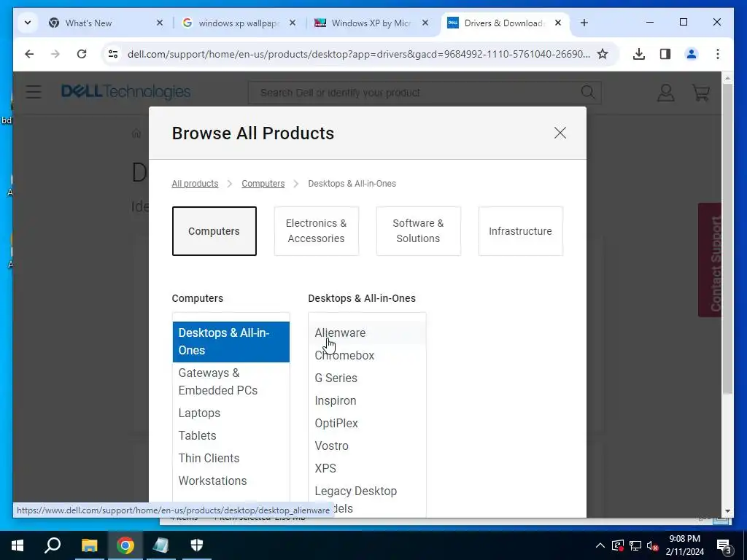Screen dimensions: 747x560
Task: Click the muted volume tray icon
Action: click(652, 545)
